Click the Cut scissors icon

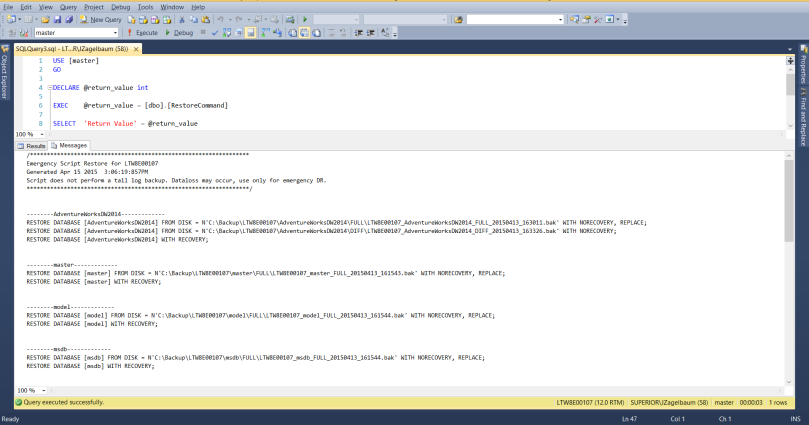(x=182, y=20)
